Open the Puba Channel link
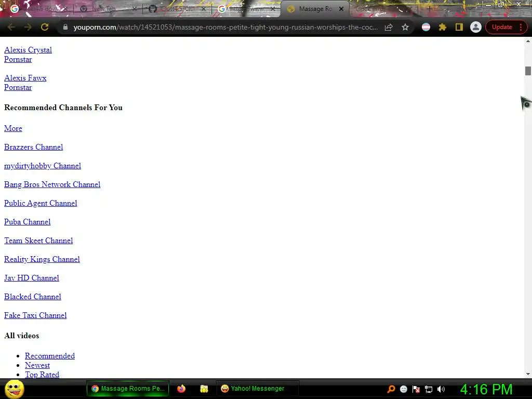This screenshot has width=532, height=399. (27, 222)
